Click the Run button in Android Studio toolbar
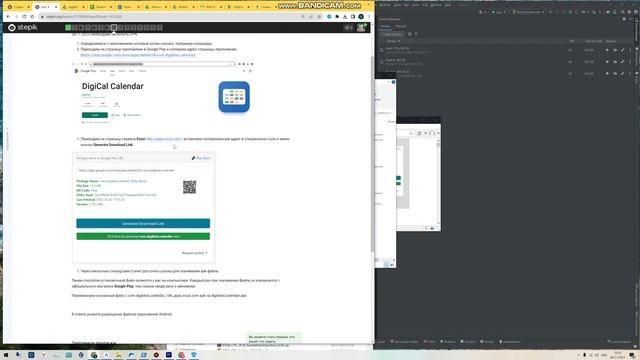The height and width of the screenshot is (360, 640). pos(551,12)
